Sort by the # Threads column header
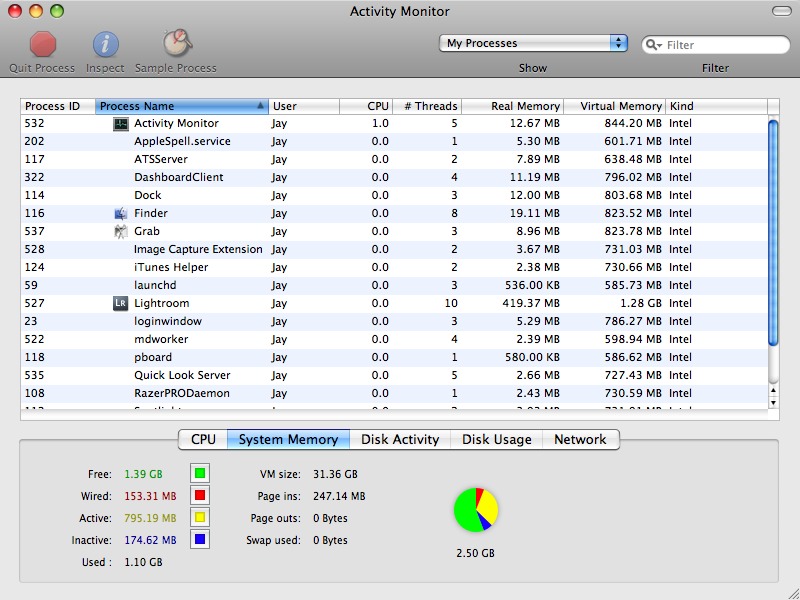 (427, 106)
